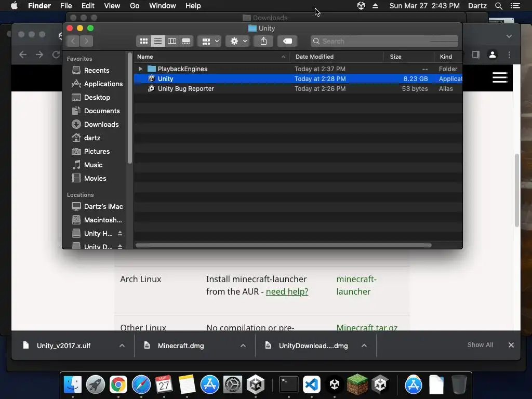
Task: Open the Help menu
Action: pyautogui.click(x=193, y=6)
